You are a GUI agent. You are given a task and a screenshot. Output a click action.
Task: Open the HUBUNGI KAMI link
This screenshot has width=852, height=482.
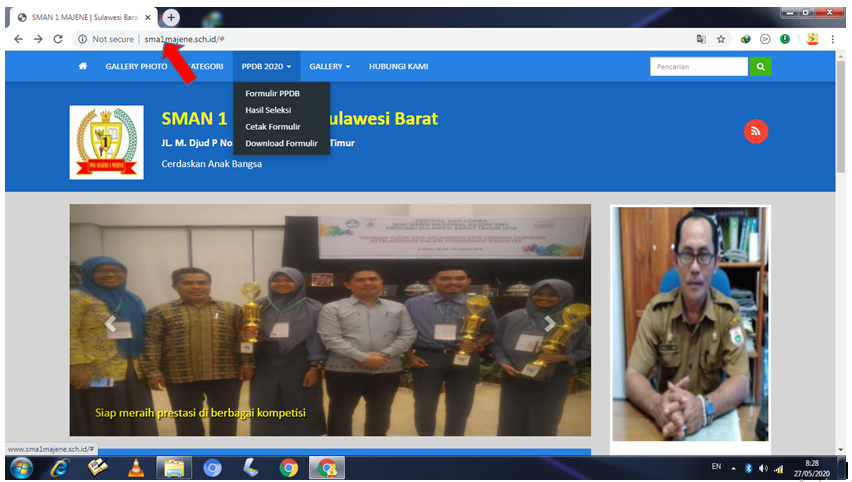tap(398, 67)
